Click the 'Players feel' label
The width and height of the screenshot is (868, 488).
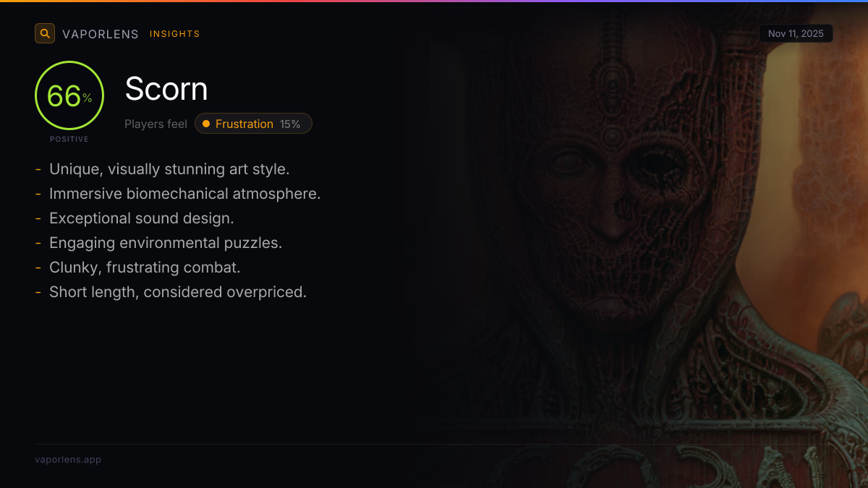click(156, 124)
